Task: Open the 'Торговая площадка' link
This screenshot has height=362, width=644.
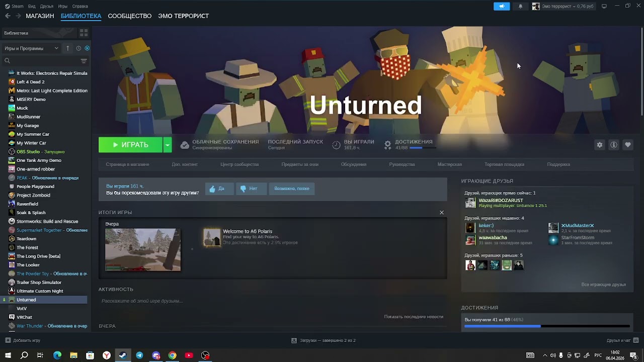Action: [504, 164]
